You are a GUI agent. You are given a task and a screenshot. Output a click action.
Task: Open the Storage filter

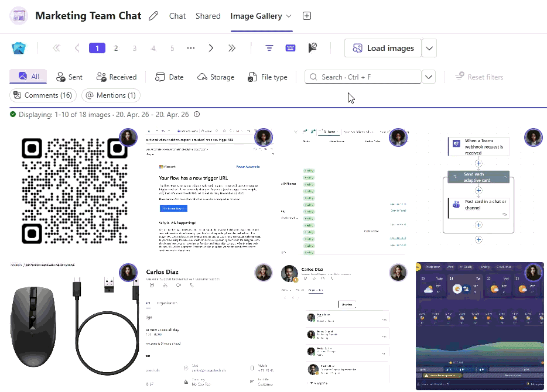point(216,77)
